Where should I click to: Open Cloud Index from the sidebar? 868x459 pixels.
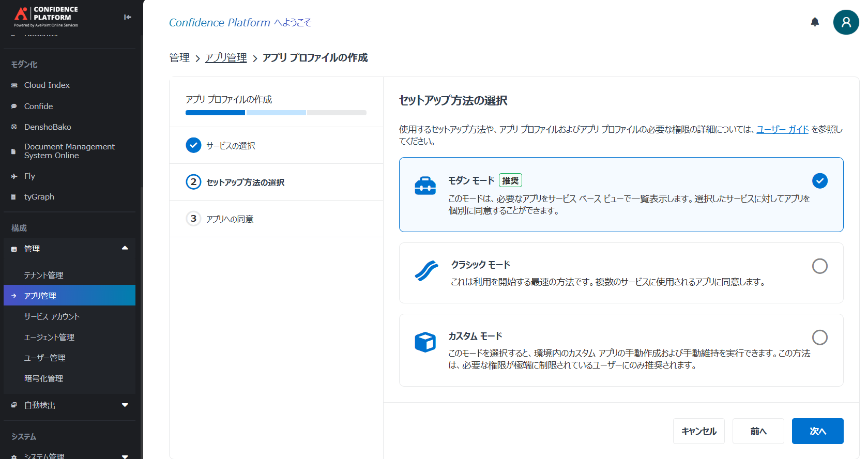47,85
